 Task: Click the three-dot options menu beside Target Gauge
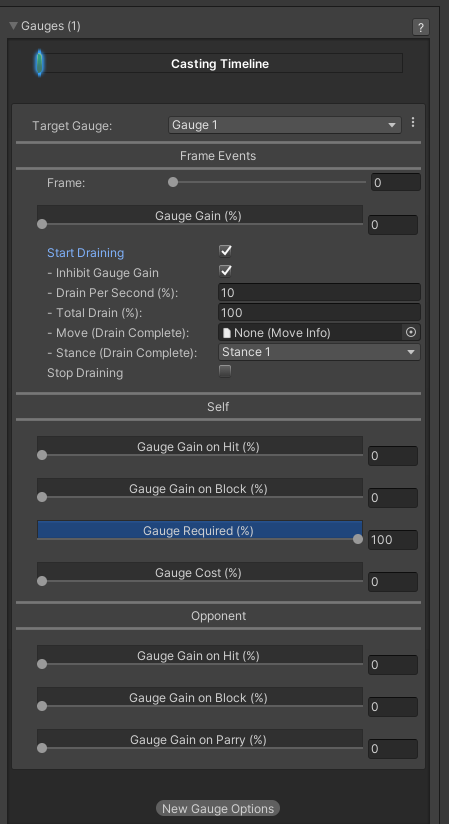(x=413, y=122)
